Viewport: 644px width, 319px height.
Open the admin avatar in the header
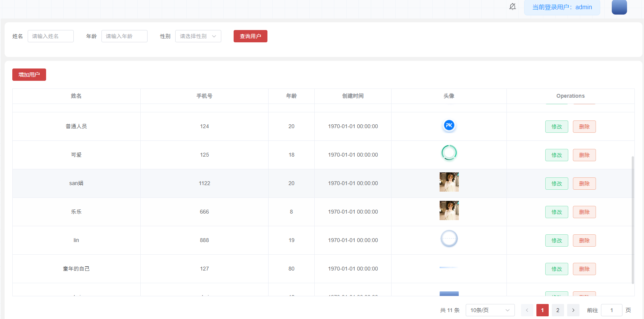[x=619, y=7]
